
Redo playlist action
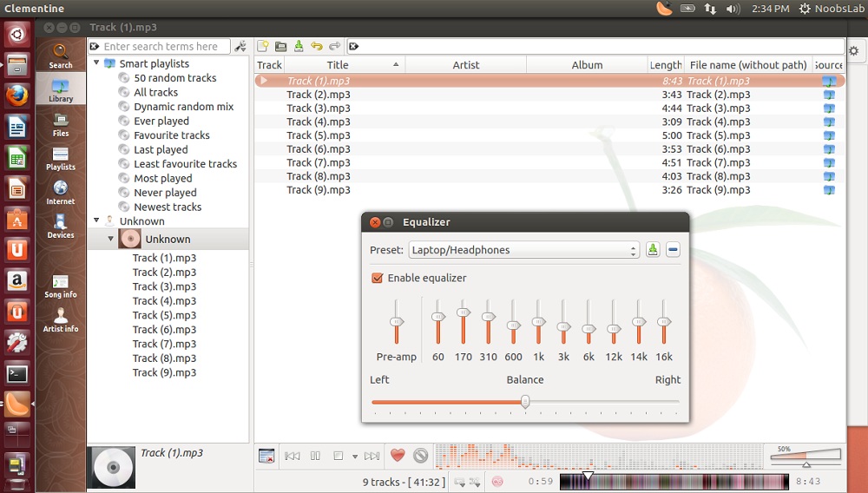[334, 47]
